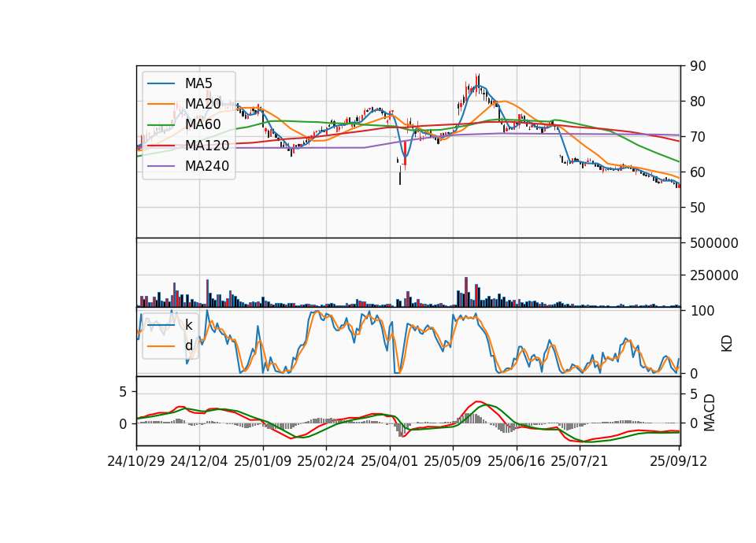Click the purple MA240 legend line sample
The height and width of the screenshot is (543, 756).
[161, 166]
